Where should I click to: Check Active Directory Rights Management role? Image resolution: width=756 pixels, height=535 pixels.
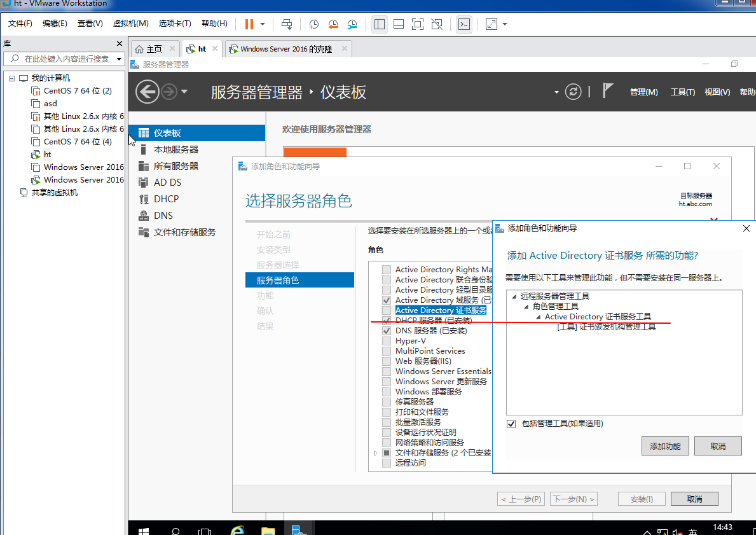click(386, 269)
